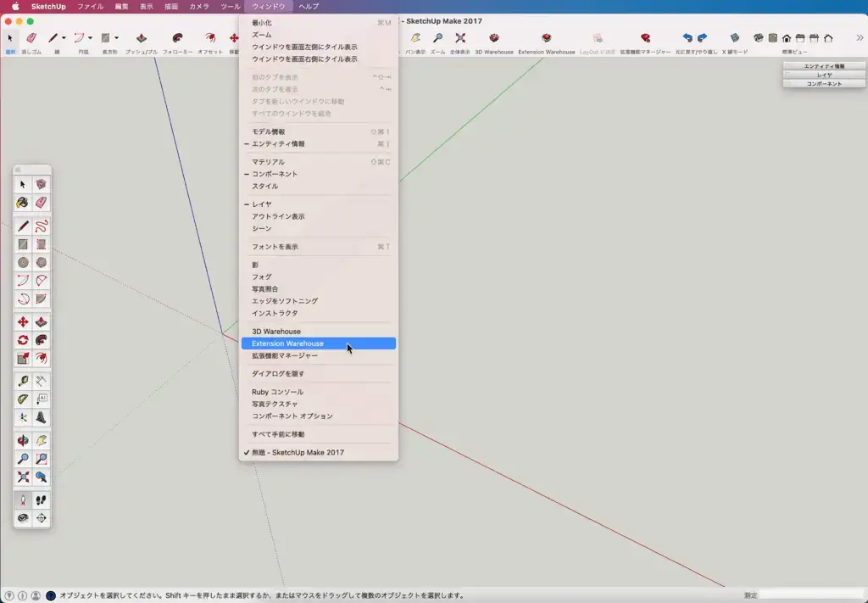Click ダイアログを隠す menu entry

point(319,374)
